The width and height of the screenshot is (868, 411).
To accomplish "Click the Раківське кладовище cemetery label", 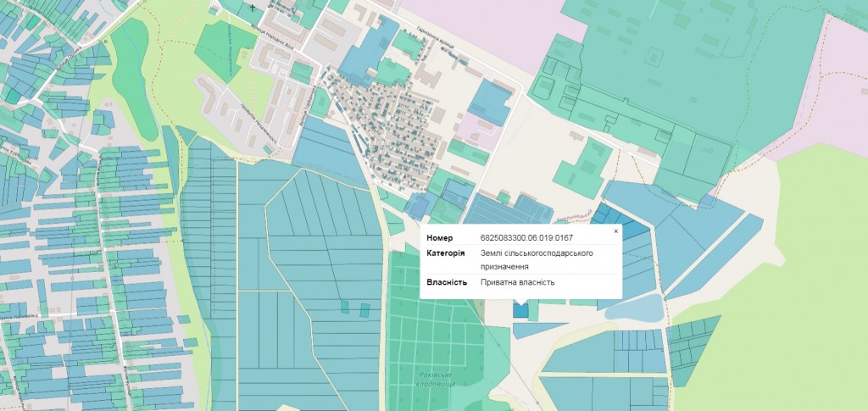I will 437,379.
